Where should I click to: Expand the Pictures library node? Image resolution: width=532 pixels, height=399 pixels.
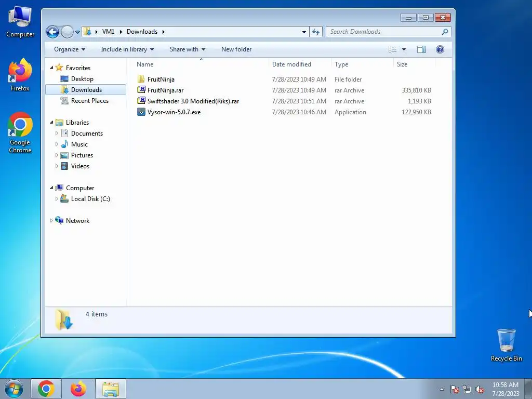[x=57, y=155]
